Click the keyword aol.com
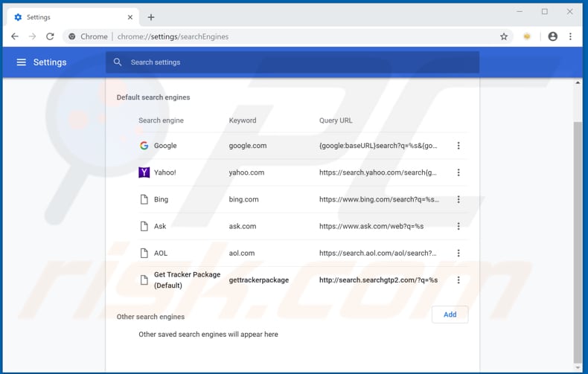588x374 pixels. point(242,253)
